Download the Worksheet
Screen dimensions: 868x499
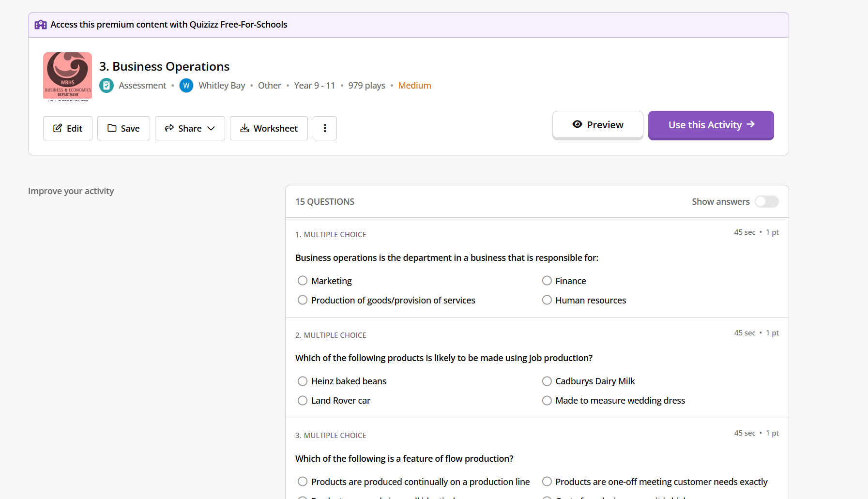click(269, 128)
